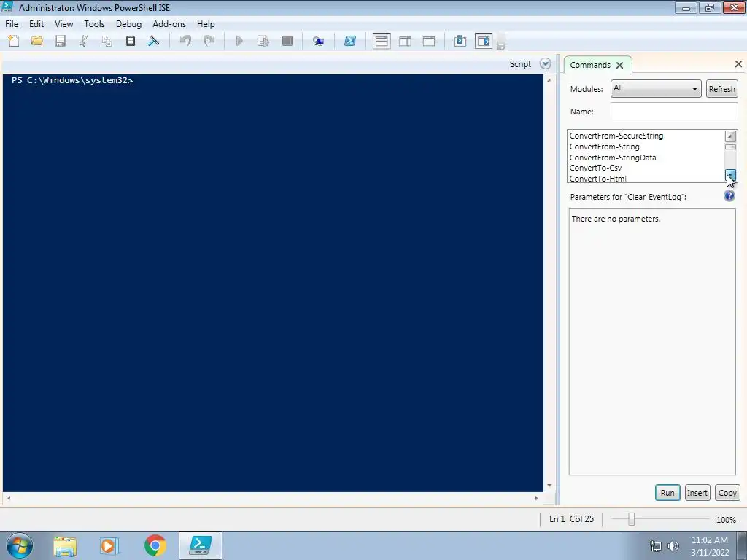Launch File Explorer from the taskbar
This screenshot has height=560, width=747.
[x=65, y=546]
